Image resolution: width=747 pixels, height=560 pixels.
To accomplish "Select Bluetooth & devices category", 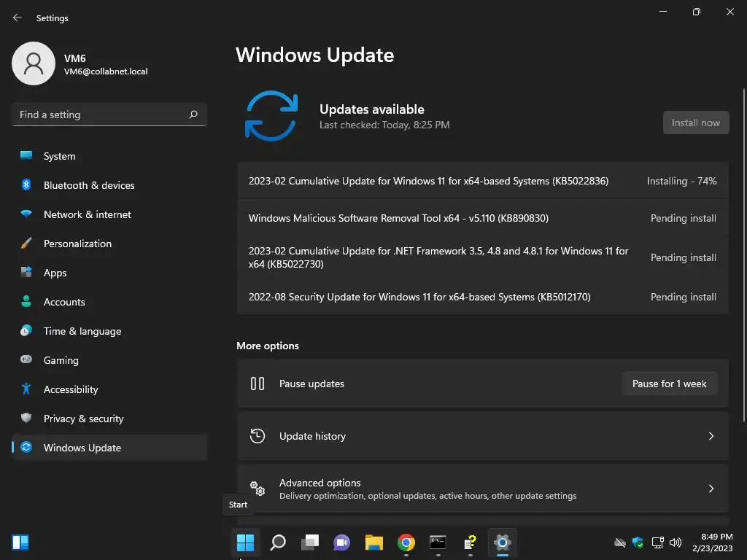I will click(x=109, y=184).
